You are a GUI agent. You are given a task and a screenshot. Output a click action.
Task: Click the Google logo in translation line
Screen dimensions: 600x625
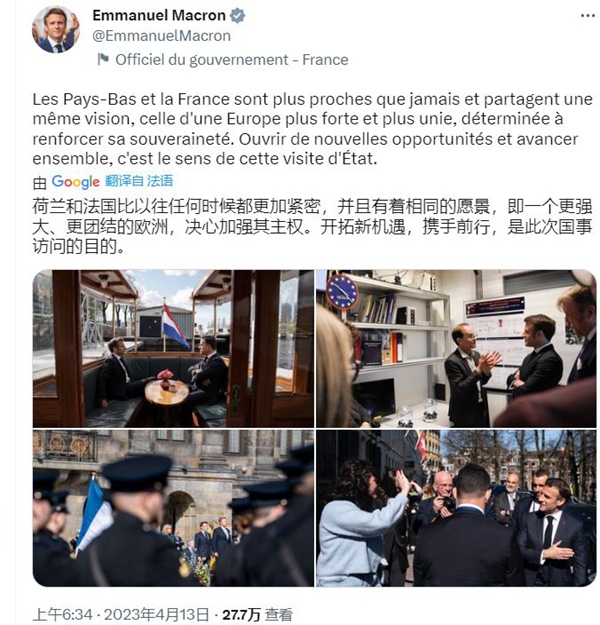click(75, 182)
